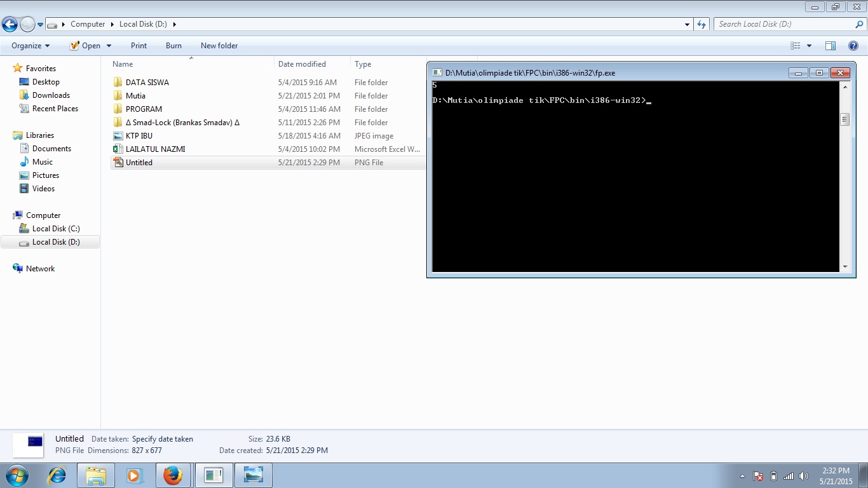Select Downloads in Favorites
This screenshot has width=868, height=488.
51,95
